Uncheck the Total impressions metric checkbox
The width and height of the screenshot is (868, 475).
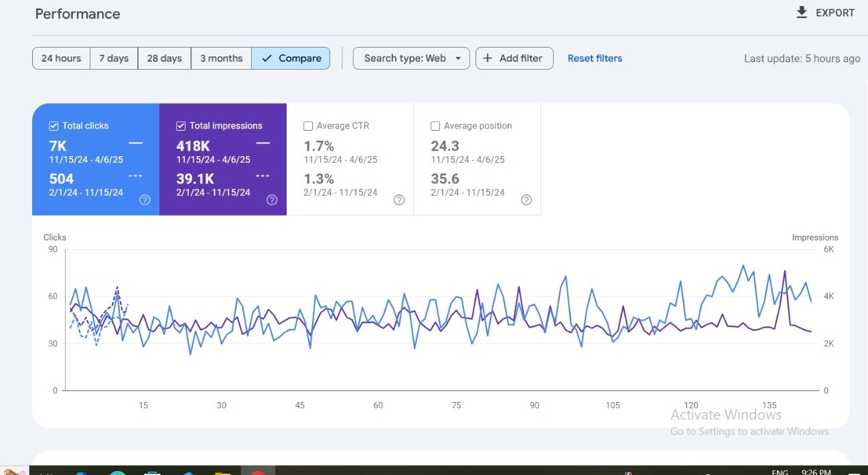[180, 125]
